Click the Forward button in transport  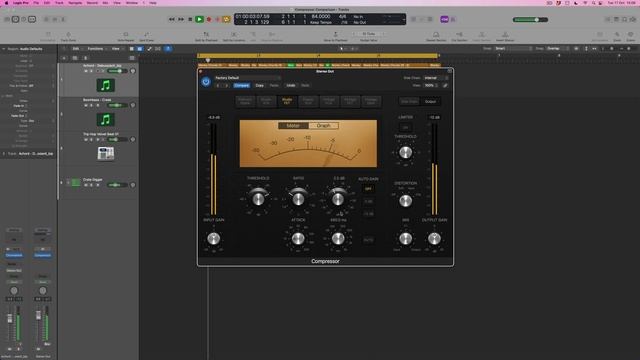coord(181,19)
